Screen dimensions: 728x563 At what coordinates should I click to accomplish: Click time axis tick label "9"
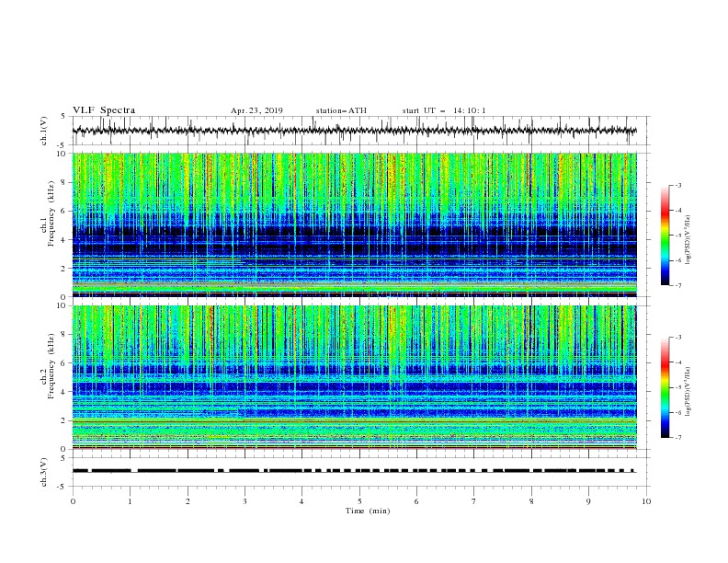(588, 501)
